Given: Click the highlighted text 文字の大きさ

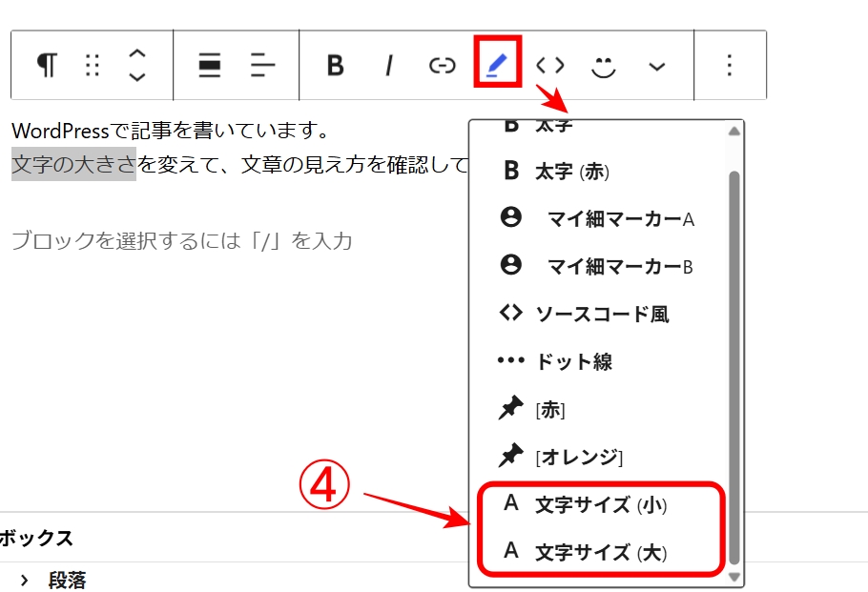Looking at the screenshot, I should click(73, 164).
